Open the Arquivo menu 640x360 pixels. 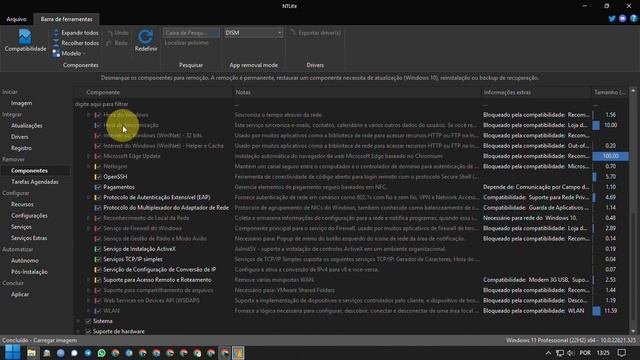point(16,19)
